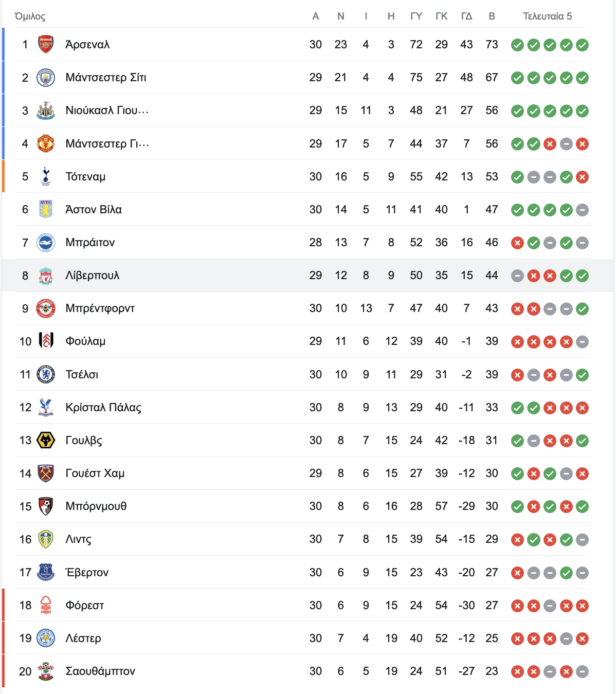Open the Μπράιτον team link
616x694 pixels.
(x=90, y=243)
